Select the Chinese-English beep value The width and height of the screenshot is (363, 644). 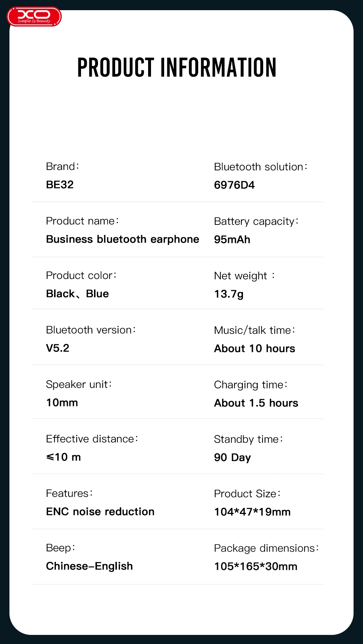click(89, 566)
